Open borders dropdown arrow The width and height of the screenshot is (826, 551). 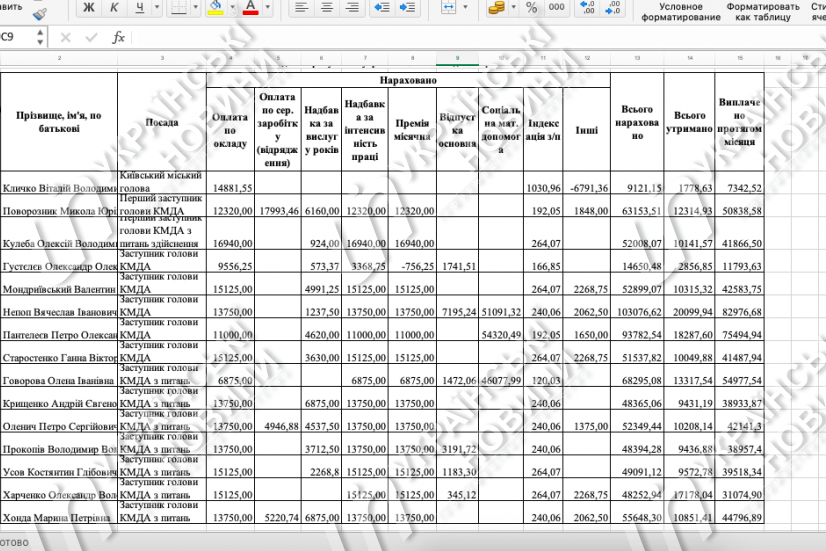pyautogui.click(x=195, y=7)
